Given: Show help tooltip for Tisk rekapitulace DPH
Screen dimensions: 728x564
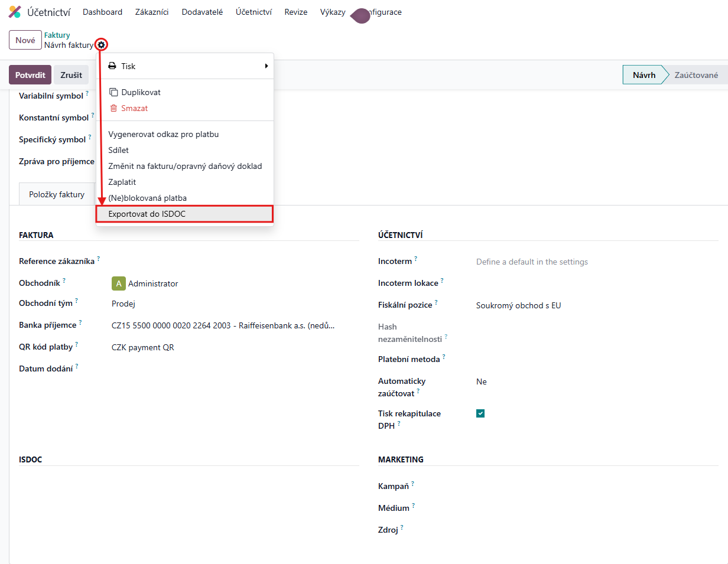Looking at the screenshot, I should point(399,423).
